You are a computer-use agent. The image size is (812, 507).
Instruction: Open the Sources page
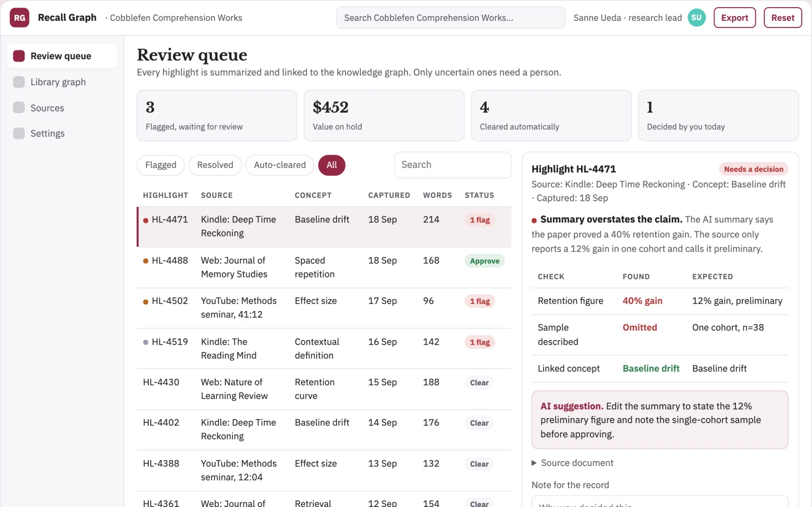(x=62, y=108)
